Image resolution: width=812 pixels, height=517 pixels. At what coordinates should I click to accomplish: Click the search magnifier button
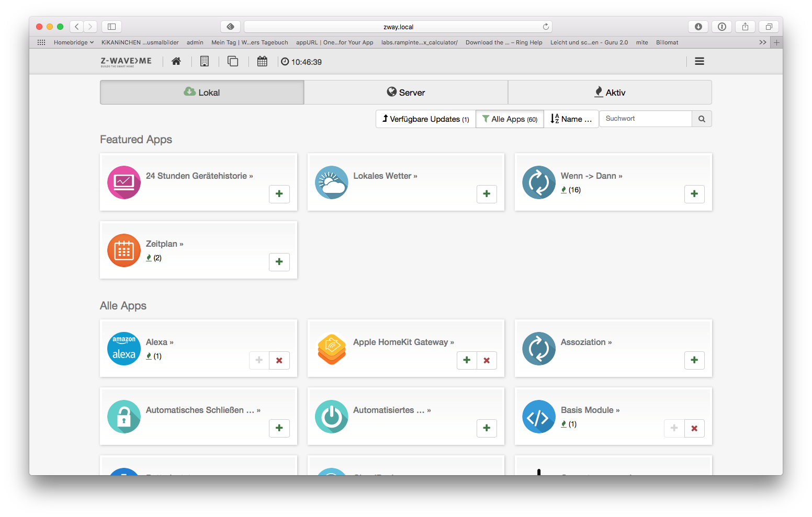pyautogui.click(x=702, y=119)
